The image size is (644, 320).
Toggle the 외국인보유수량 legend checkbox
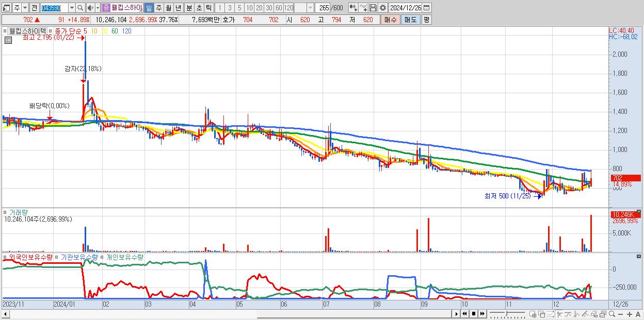5,257
